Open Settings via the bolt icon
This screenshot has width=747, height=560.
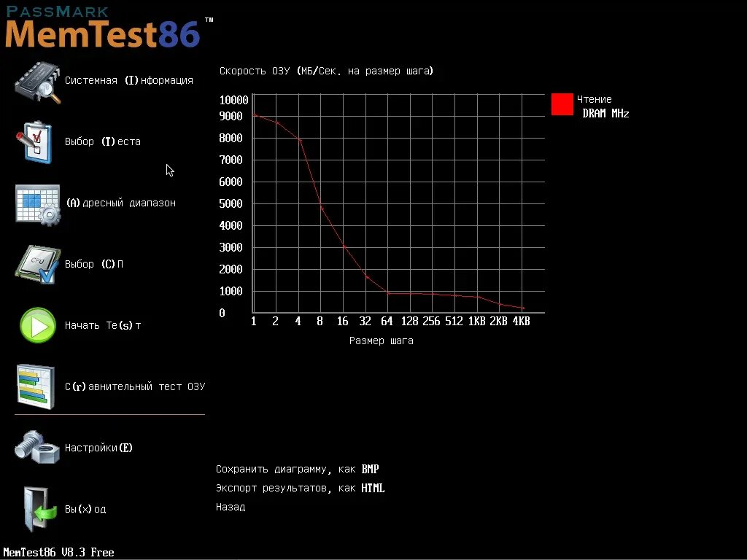point(36,447)
